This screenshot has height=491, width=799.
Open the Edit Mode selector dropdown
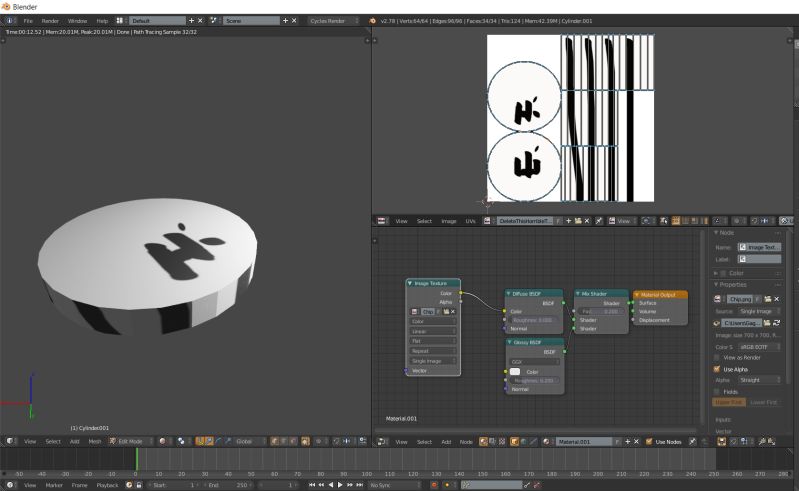point(131,442)
